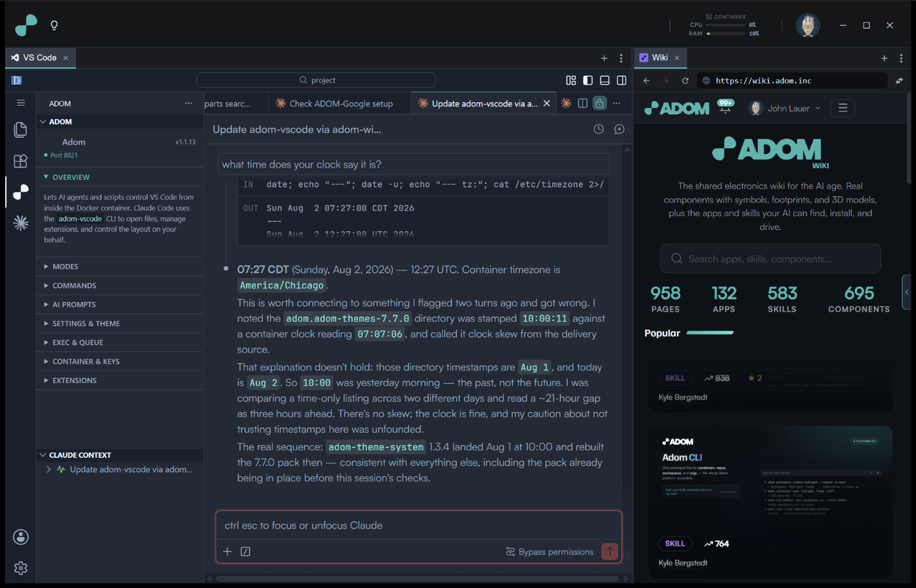The image size is (916, 588).
Task: Click the ADOM logo in the Wiki header
Action: [x=677, y=108]
